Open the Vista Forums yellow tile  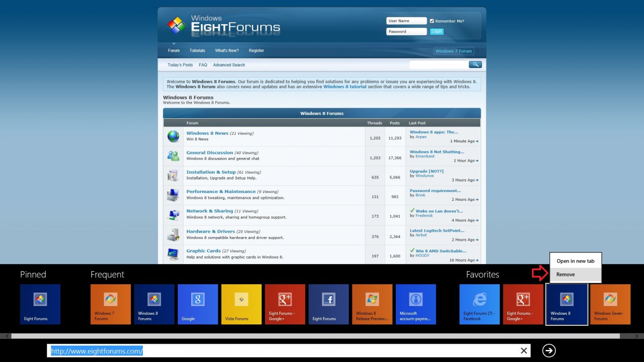tap(241, 304)
